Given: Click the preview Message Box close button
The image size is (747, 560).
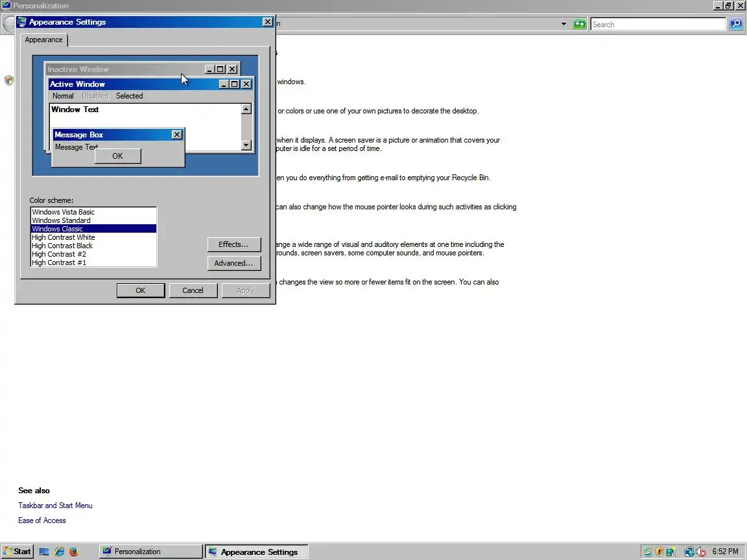Looking at the screenshot, I should (177, 135).
